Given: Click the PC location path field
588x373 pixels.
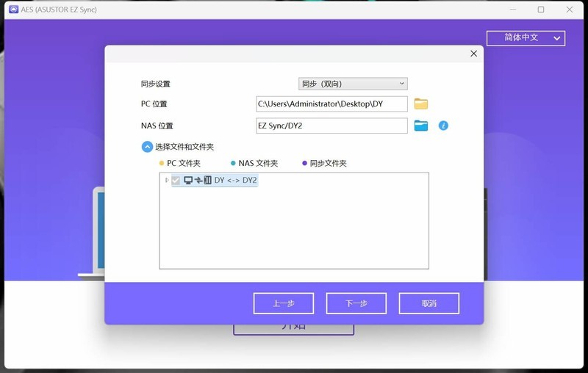Looking at the screenshot, I should click(331, 104).
